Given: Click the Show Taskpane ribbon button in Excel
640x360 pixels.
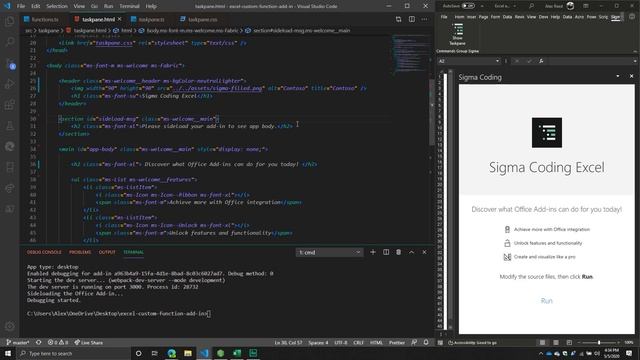Looking at the screenshot, I should click(458, 34).
